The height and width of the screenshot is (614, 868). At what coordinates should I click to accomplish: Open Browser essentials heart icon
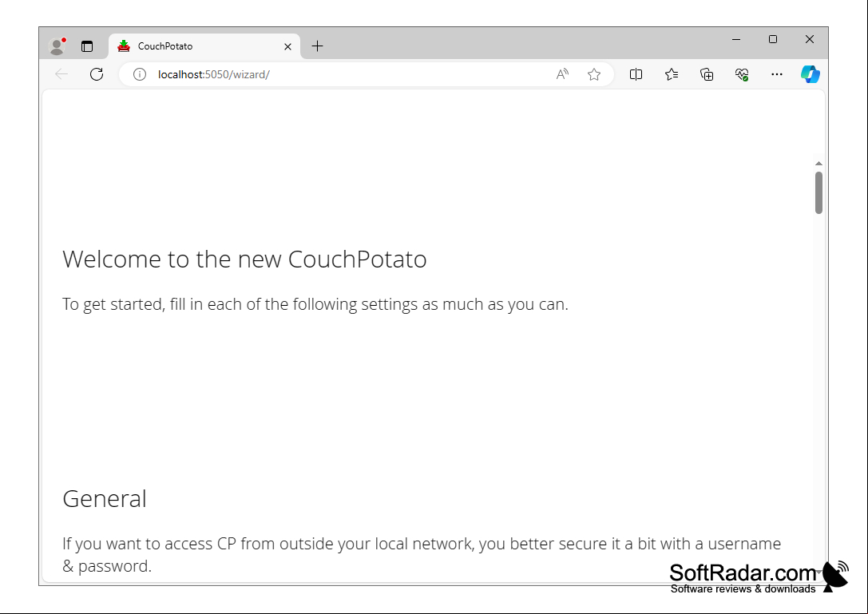[742, 74]
